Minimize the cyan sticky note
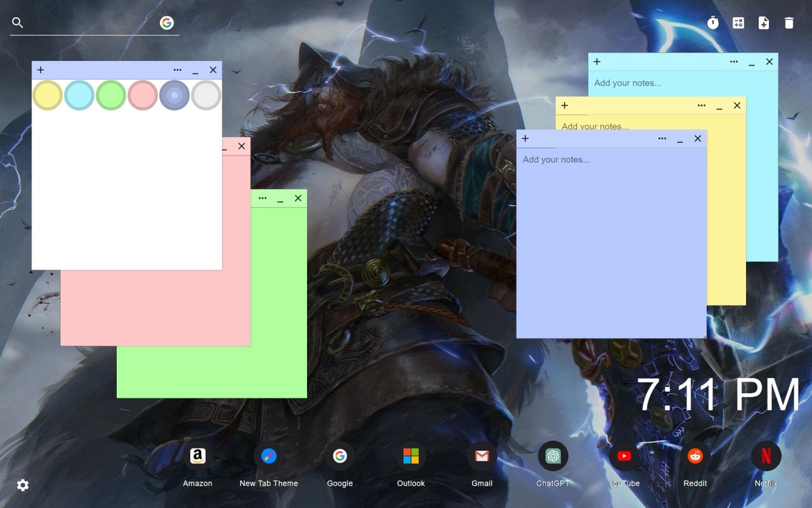Screen dimensions: 812x508 coord(752,63)
